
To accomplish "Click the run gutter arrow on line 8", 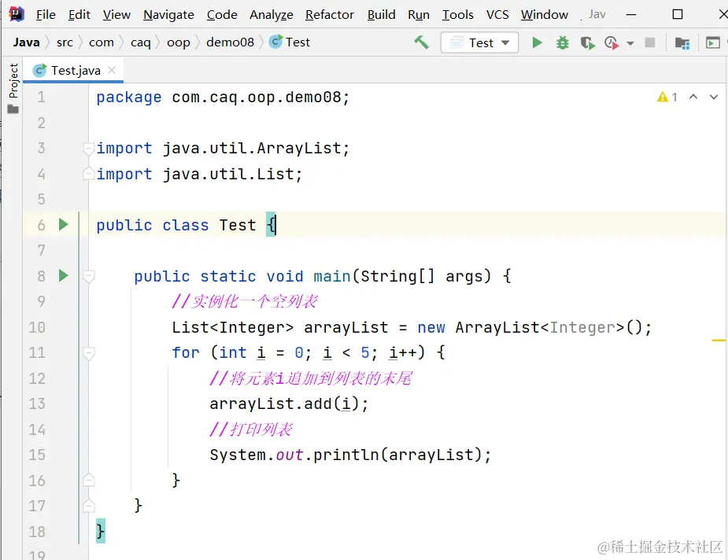I will (63, 276).
